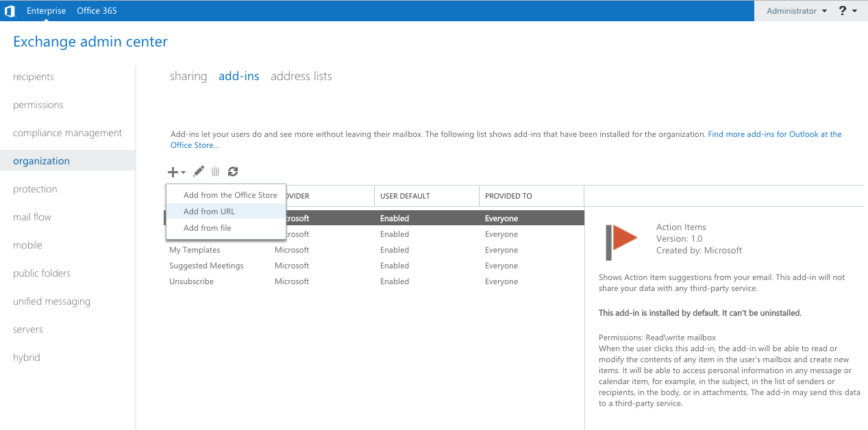Expand the Administrator account dropdown
The width and height of the screenshot is (868, 430).
click(x=797, y=11)
